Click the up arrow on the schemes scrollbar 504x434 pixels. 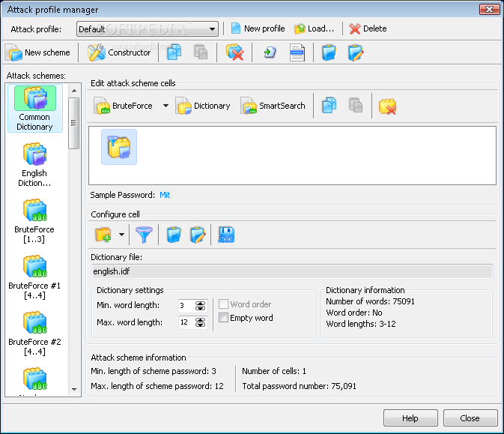[x=74, y=91]
